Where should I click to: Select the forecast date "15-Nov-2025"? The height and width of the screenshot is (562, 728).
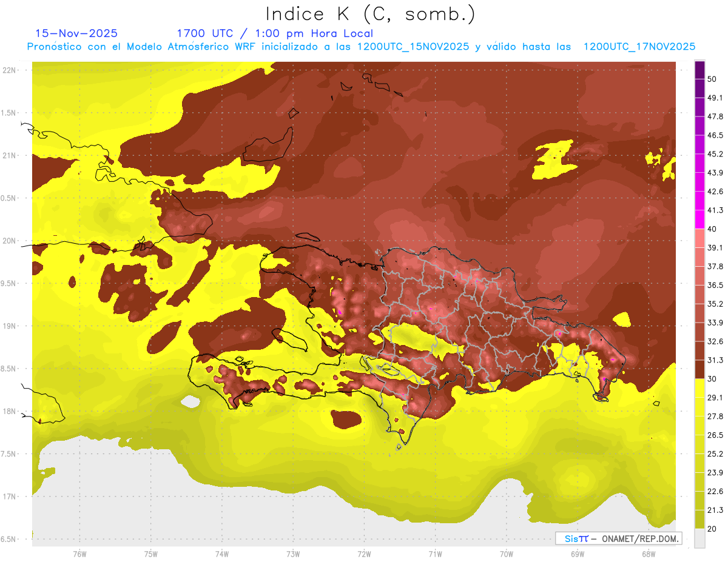pos(76,33)
